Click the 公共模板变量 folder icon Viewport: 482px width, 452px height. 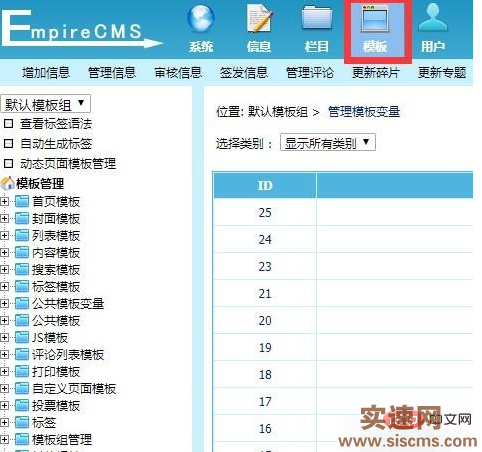22,303
